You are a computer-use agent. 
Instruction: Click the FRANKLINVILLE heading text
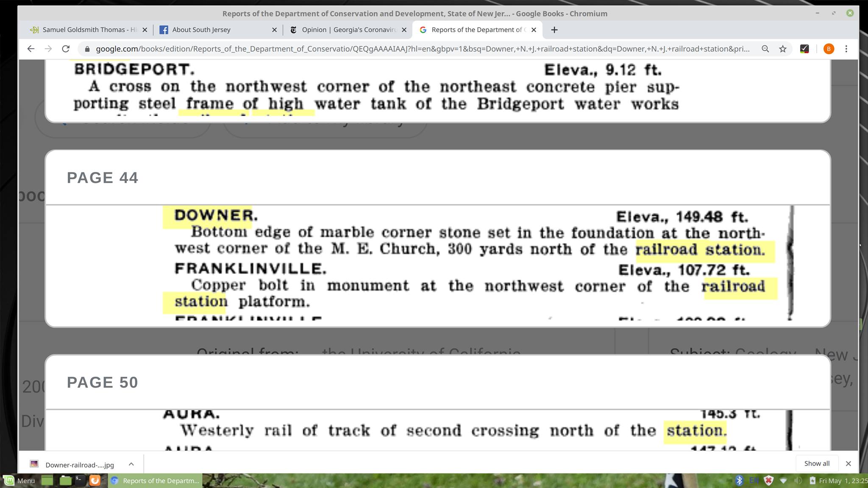(x=250, y=269)
